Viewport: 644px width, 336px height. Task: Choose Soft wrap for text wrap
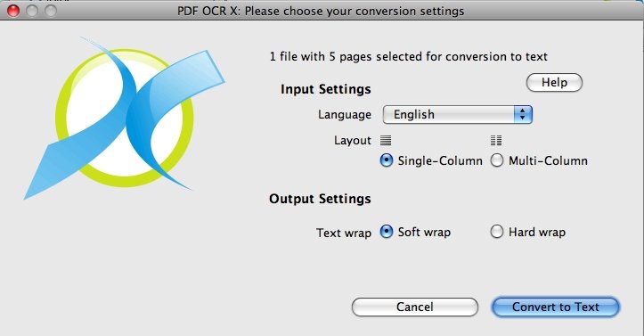tap(386, 232)
